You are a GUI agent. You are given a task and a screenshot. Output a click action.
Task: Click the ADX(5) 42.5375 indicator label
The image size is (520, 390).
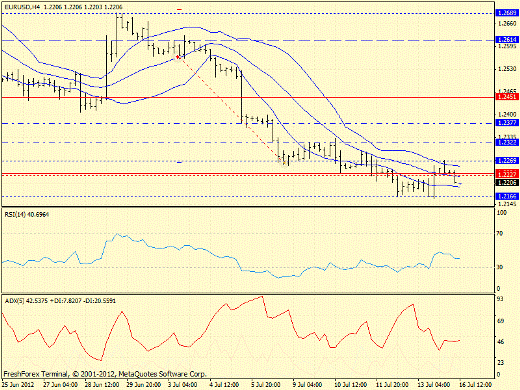pyautogui.click(x=60, y=301)
